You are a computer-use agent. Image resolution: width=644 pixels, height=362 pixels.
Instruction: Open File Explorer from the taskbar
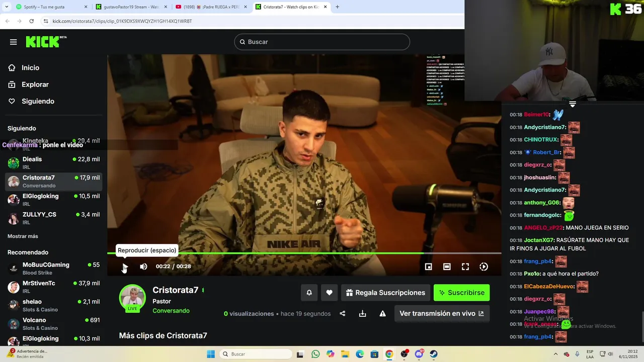[x=345, y=354]
